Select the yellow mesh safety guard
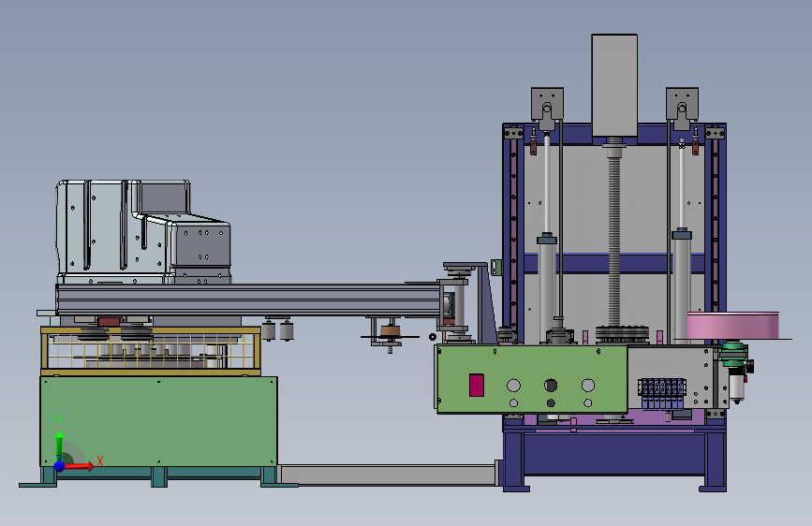812x526 pixels. 151,351
